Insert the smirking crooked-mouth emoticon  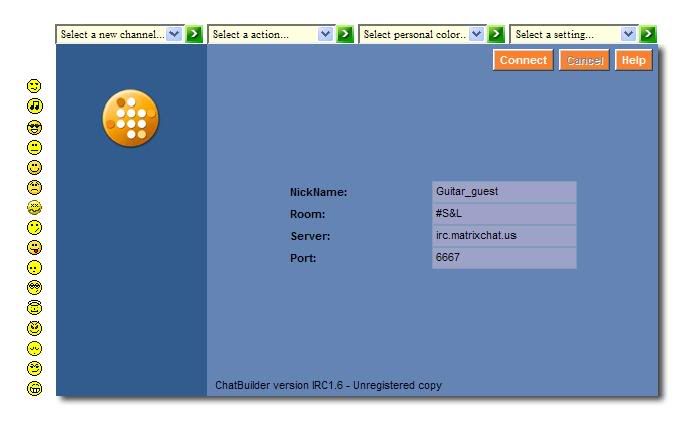[35, 228]
